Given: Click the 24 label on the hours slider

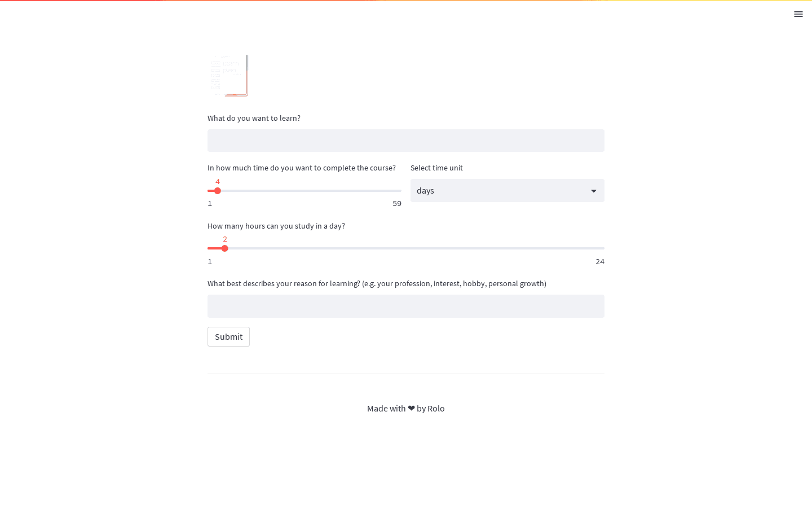Looking at the screenshot, I should pos(600,261).
